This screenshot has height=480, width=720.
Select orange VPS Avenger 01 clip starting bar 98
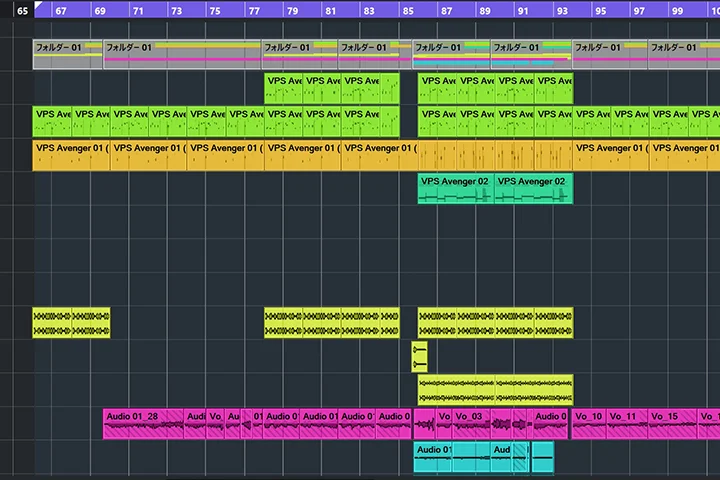point(685,156)
